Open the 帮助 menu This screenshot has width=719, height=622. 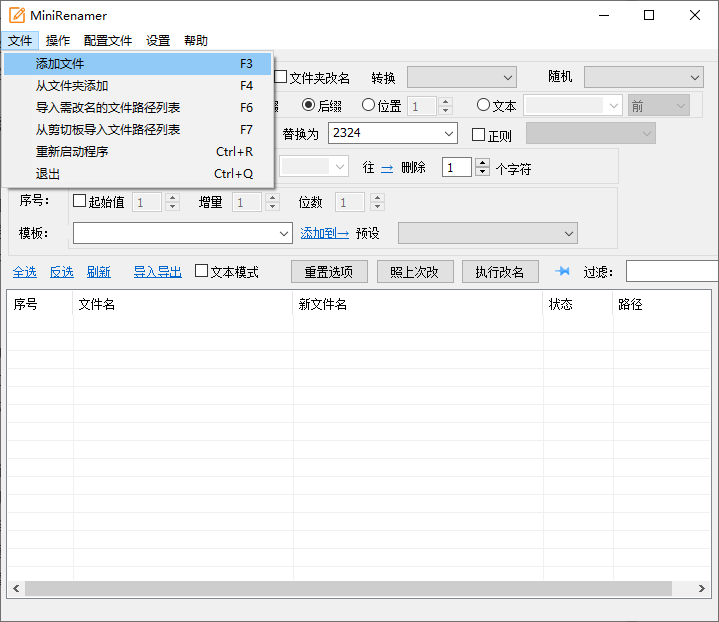coord(196,40)
